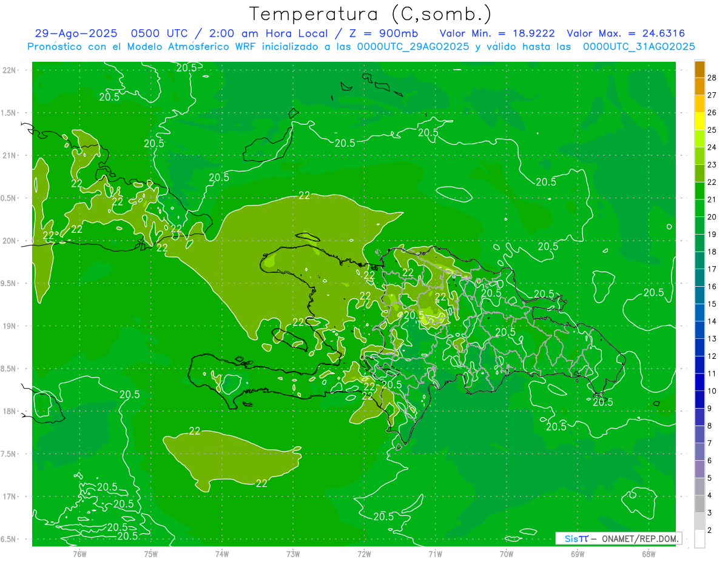Viewport: 728px width, 562px height.
Task: Pick the orange swatch between 27 and 28
Action: (699, 87)
